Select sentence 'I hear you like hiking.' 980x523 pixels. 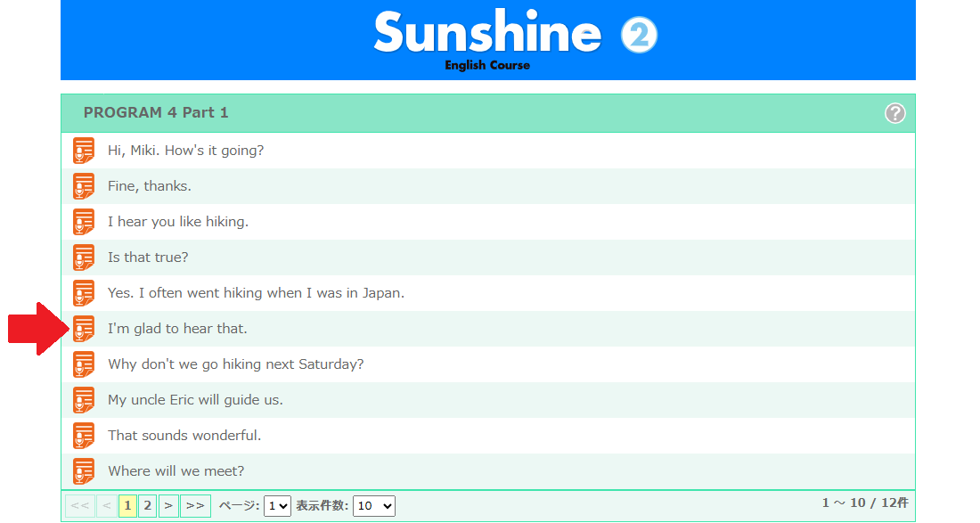coord(178,222)
